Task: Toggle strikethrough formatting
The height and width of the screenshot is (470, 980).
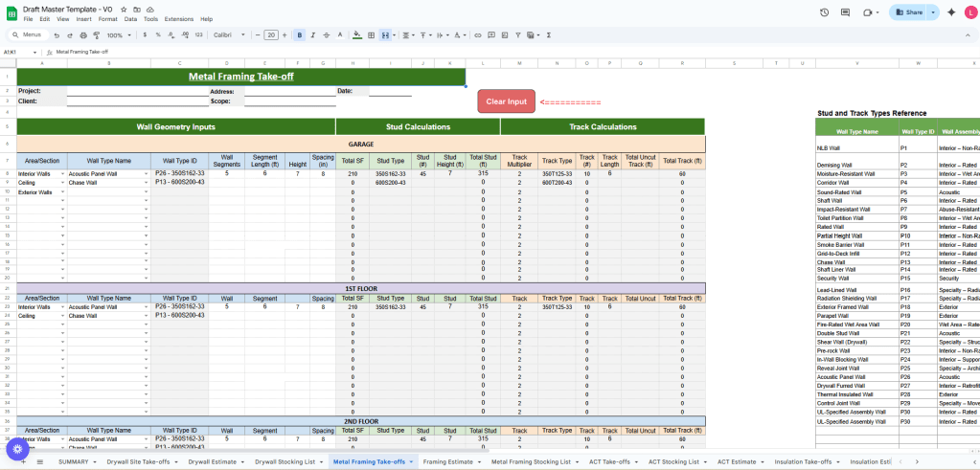Action: click(x=328, y=34)
